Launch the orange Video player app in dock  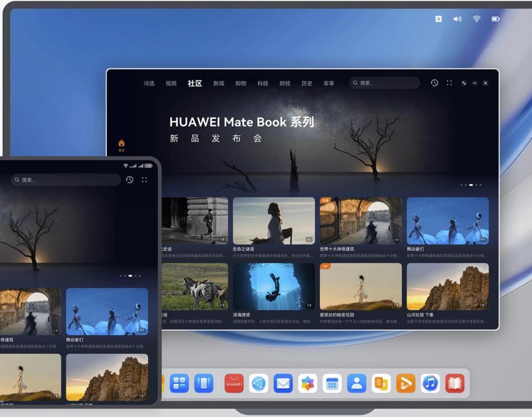(406, 383)
